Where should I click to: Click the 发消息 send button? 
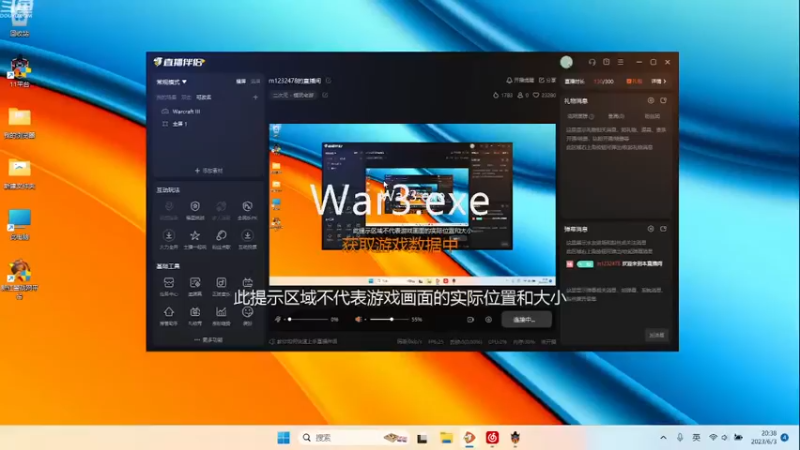click(657, 335)
